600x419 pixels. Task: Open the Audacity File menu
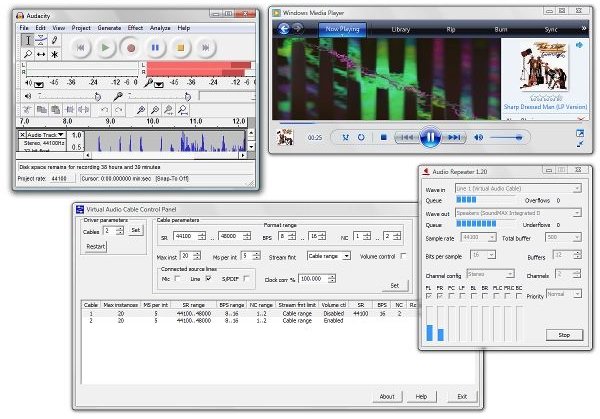24,28
